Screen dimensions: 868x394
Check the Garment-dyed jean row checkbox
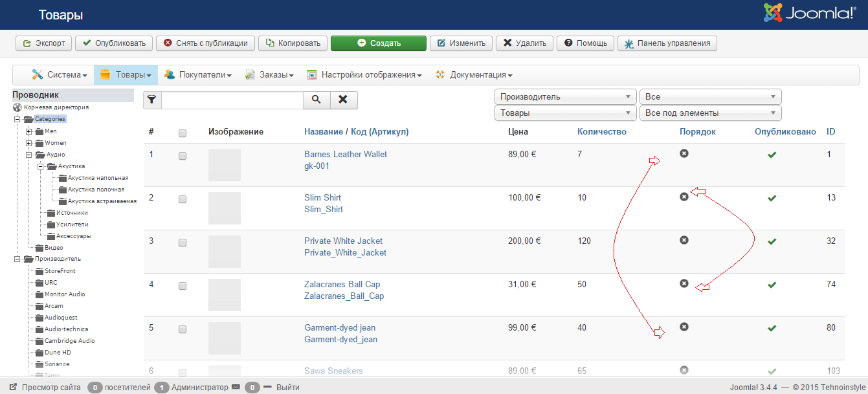[183, 329]
